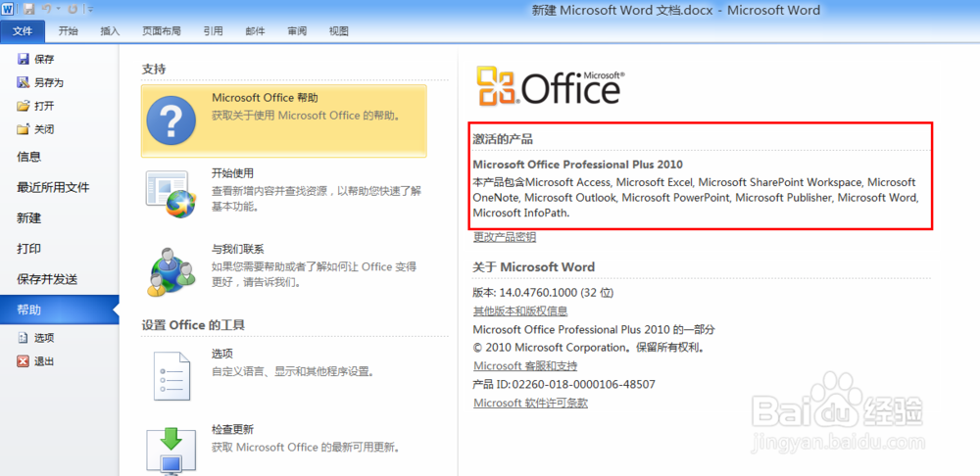The image size is (980, 476).
Task: Click the 关闭 (Close) folder icon
Action: 24,129
